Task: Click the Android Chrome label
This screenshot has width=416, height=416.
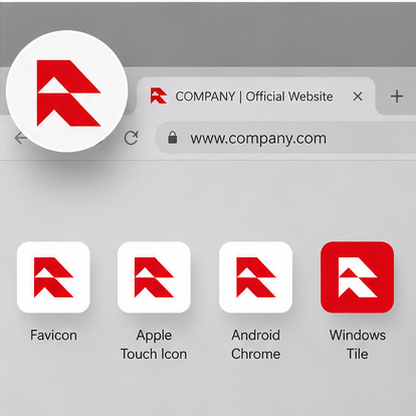Action: [x=256, y=345]
